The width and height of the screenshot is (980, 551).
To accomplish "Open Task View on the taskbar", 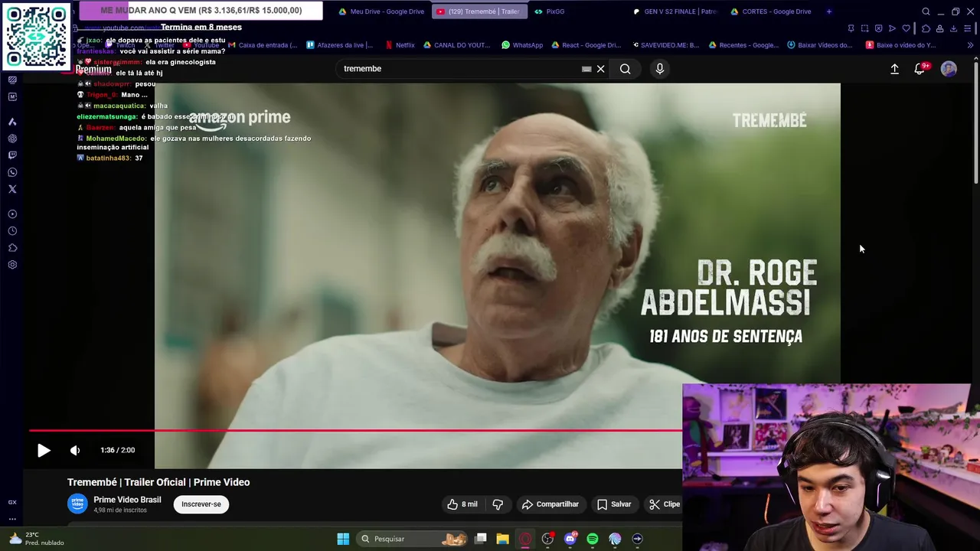I will tap(480, 539).
